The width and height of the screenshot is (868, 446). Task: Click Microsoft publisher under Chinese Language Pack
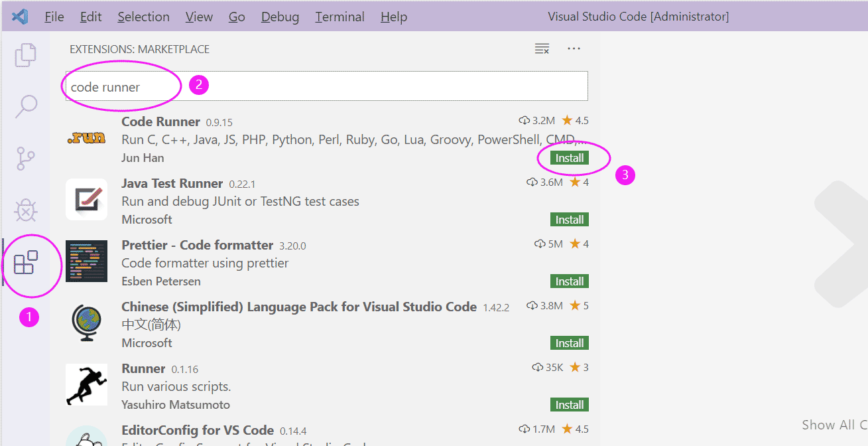147,343
